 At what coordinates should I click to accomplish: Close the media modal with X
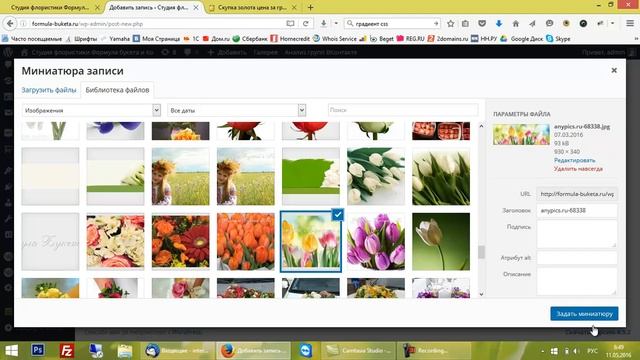[614, 70]
